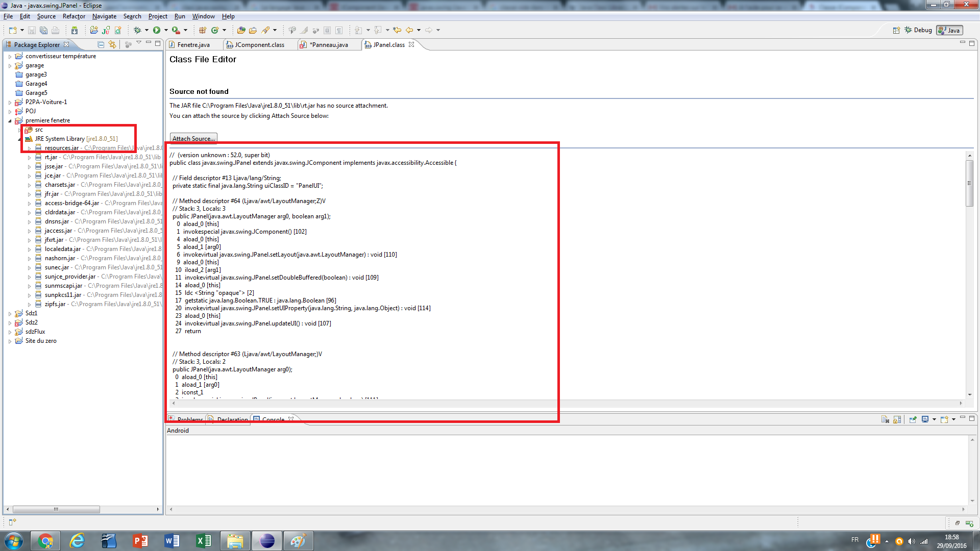Screen dimensions: 980x551
Task: Collapse the premiere fenetre project
Action: click(10, 121)
